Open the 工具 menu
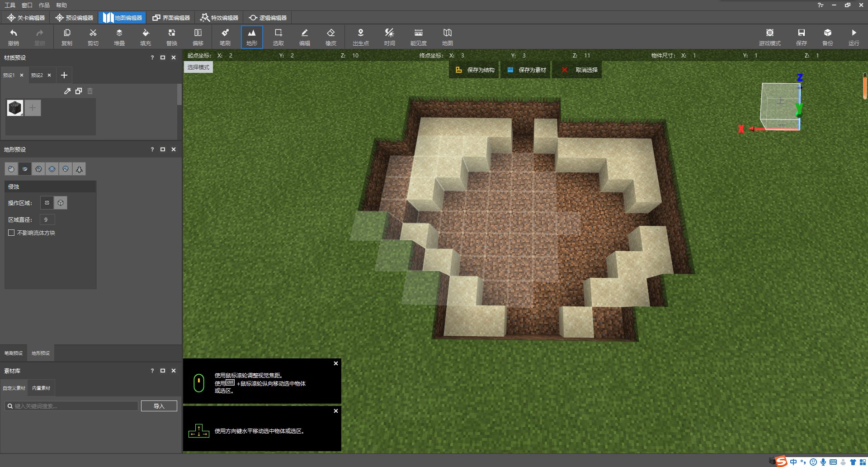868x467 pixels. coord(10,5)
